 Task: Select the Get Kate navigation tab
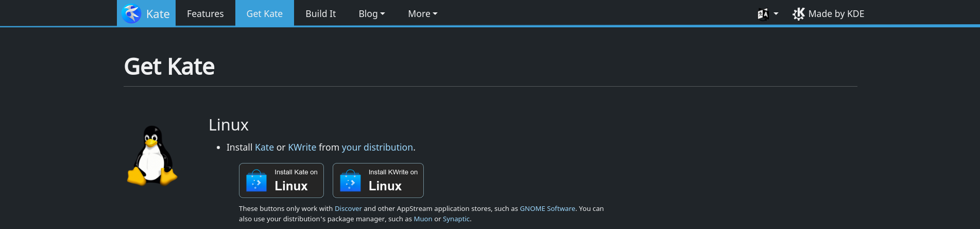pyautogui.click(x=264, y=14)
